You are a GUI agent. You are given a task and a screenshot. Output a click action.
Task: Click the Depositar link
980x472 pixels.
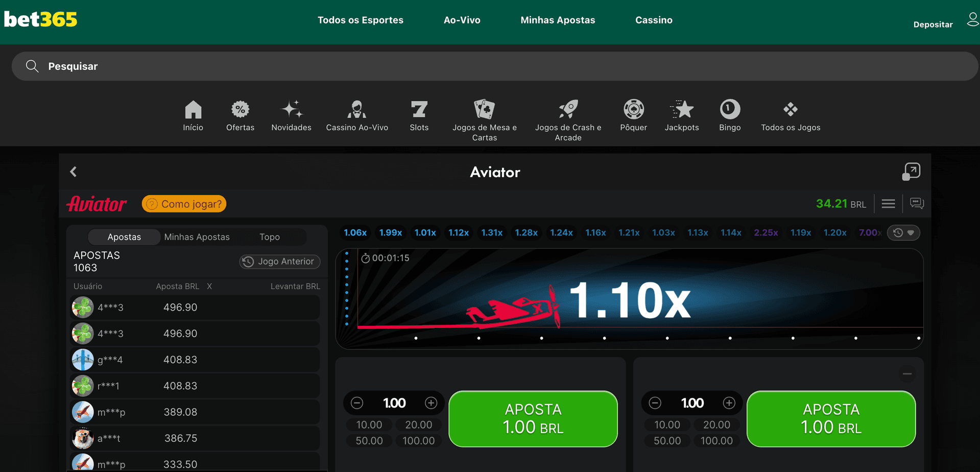(x=933, y=25)
